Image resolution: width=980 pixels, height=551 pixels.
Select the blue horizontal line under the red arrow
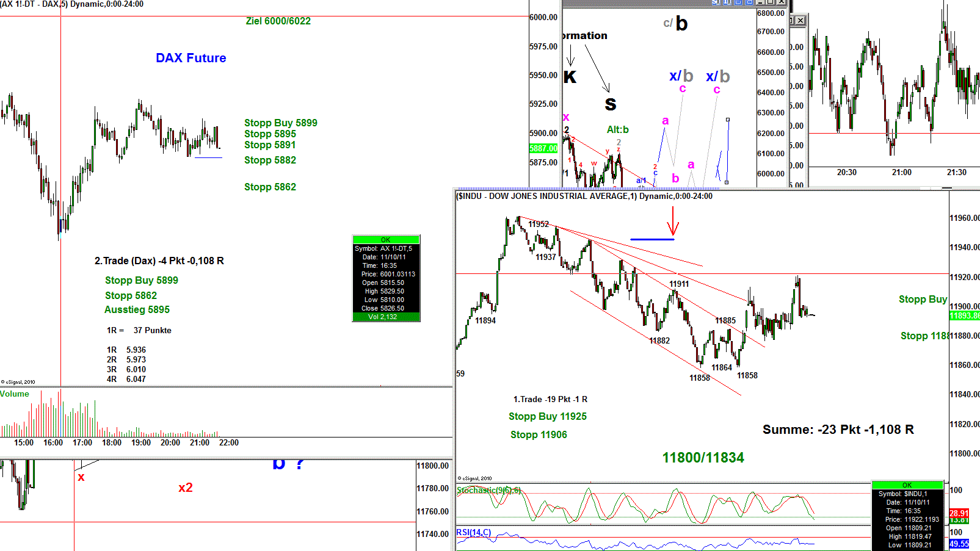(x=652, y=239)
